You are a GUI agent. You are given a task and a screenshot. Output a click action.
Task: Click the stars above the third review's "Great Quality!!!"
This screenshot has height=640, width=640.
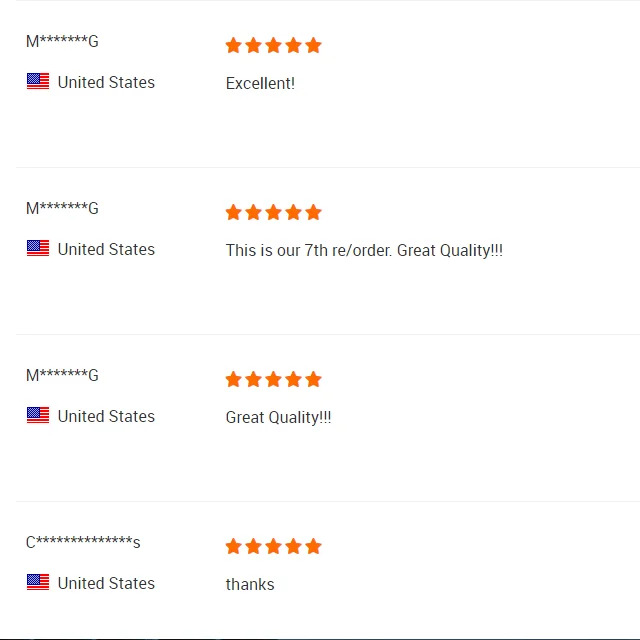click(x=273, y=379)
